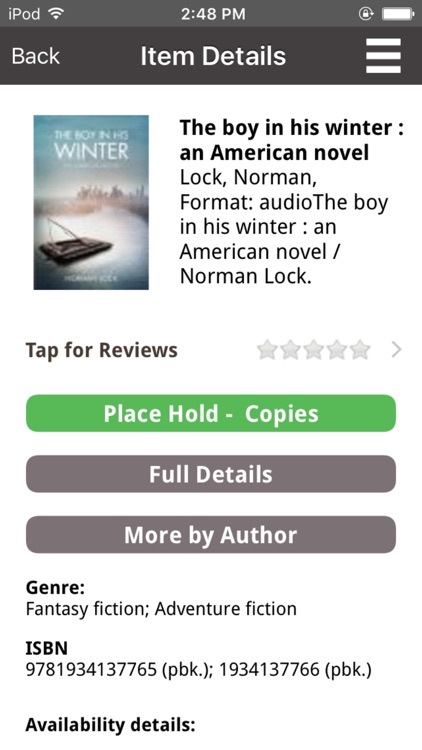
Task: Expand reviews with the chevron arrow
Action: point(396,350)
